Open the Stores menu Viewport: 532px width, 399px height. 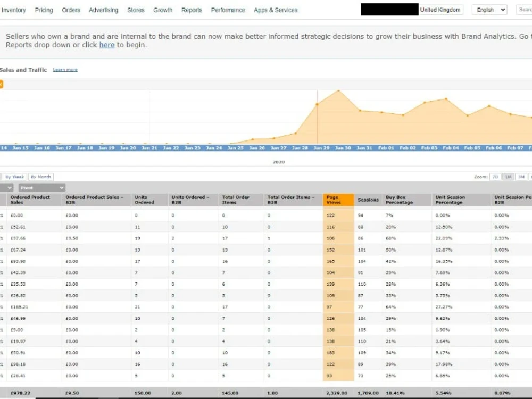(x=136, y=10)
